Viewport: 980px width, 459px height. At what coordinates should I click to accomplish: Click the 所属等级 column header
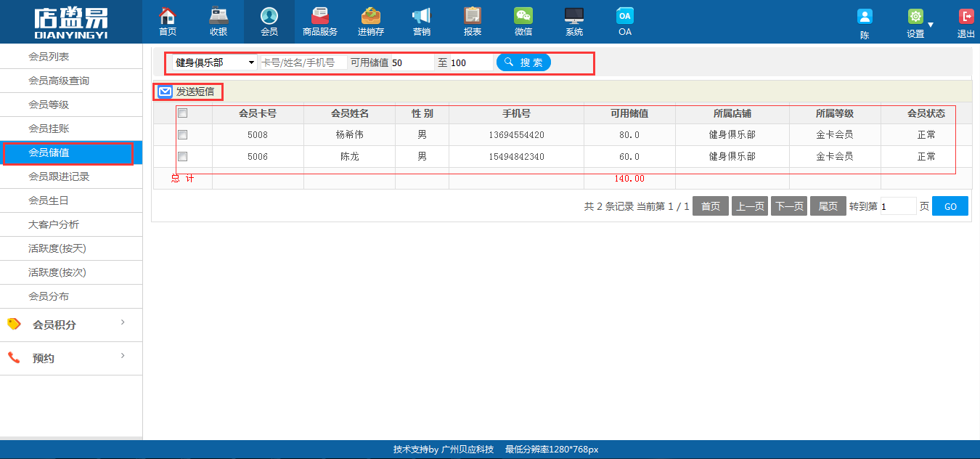click(835, 113)
